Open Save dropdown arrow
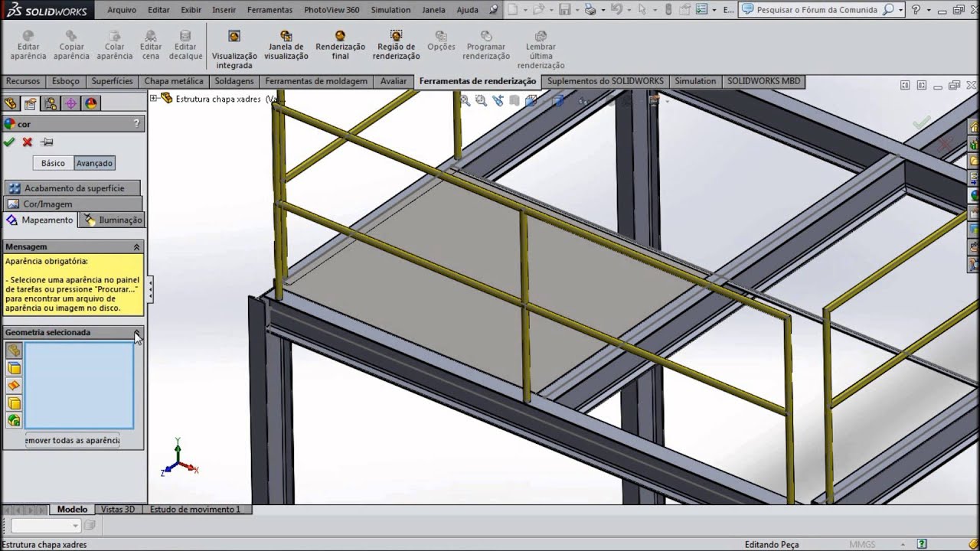The height and width of the screenshot is (551, 980). (577, 10)
